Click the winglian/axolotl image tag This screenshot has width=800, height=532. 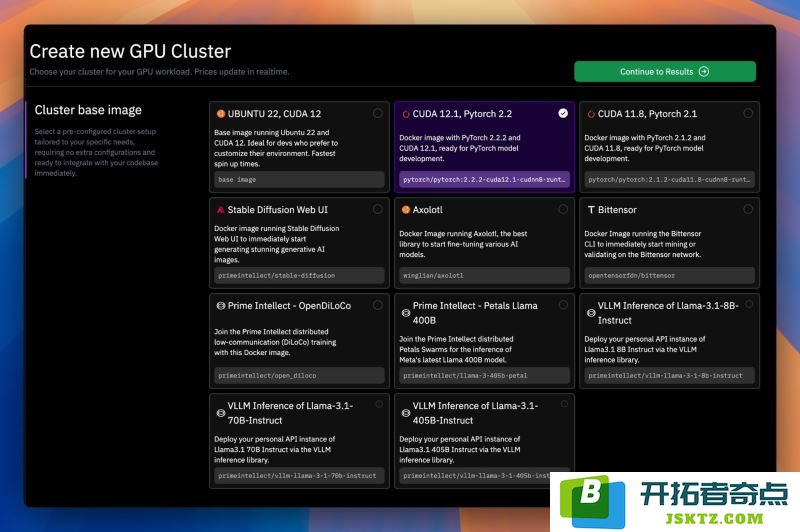(484, 275)
